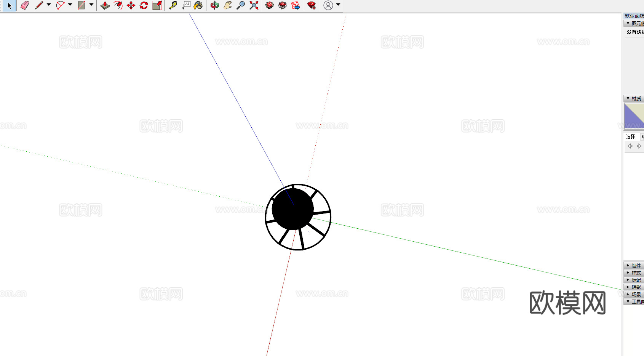Click the current material preview swatch
The height and width of the screenshot is (356, 644).
pos(634,115)
